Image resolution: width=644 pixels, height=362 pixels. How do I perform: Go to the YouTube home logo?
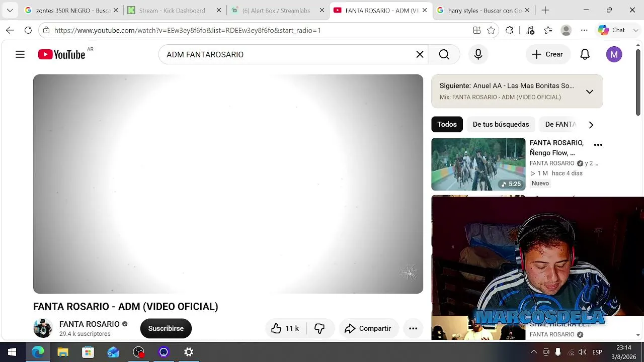pyautogui.click(x=61, y=54)
